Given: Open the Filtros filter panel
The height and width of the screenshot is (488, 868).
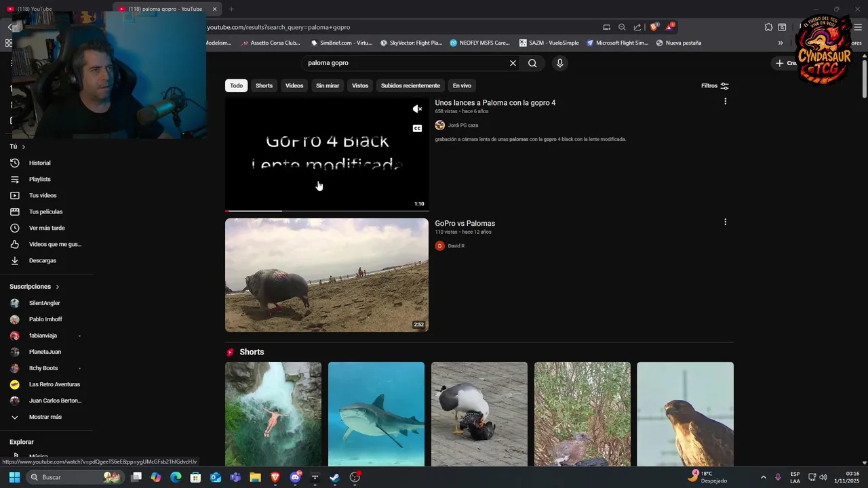Looking at the screenshot, I should (x=715, y=86).
